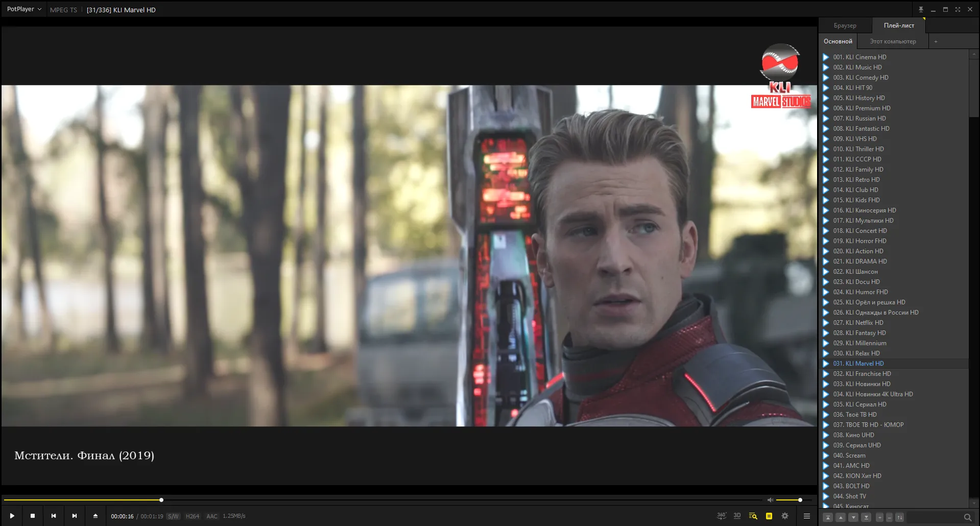Click the seek bar position handle
Viewport: 980px width, 526px height.
[161, 500]
